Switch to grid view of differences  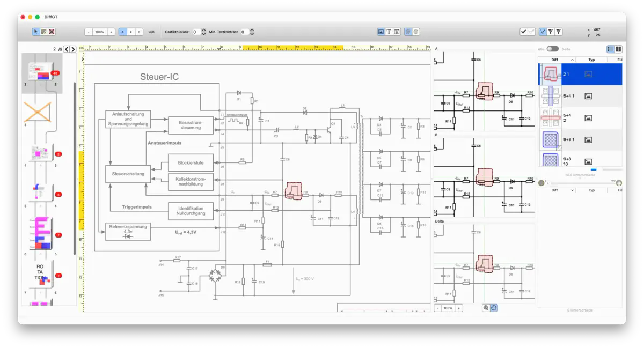pyautogui.click(x=618, y=49)
